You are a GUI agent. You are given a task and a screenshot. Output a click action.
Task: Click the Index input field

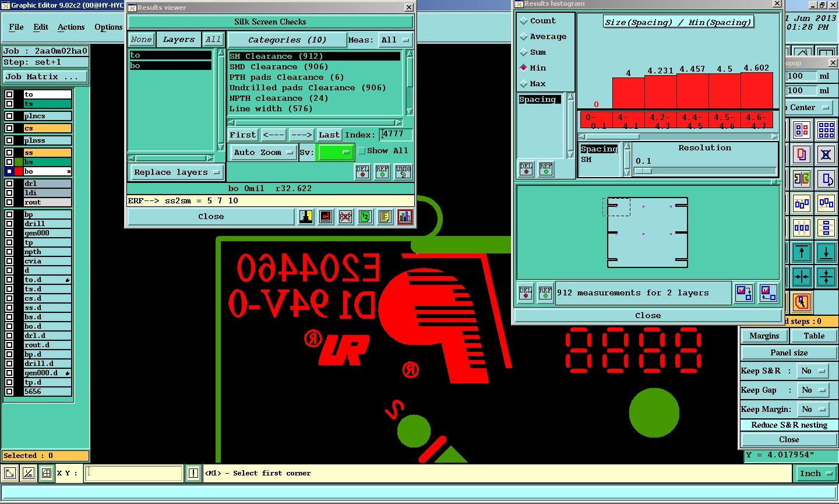click(396, 135)
